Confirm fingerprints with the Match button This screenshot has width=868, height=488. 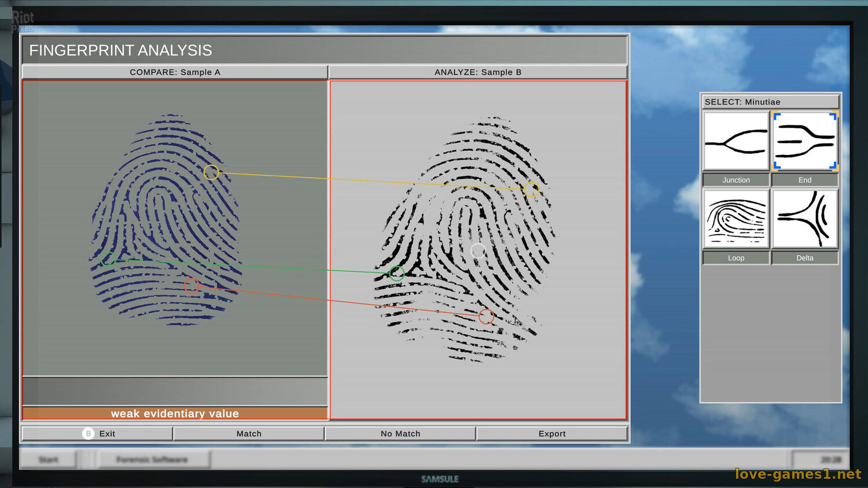pyautogui.click(x=249, y=434)
